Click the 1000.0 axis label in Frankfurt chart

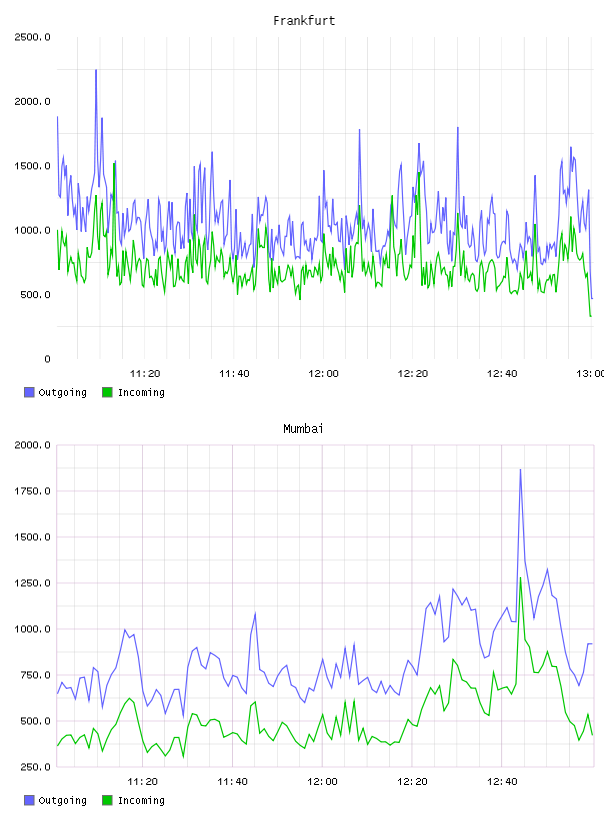point(32,231)
